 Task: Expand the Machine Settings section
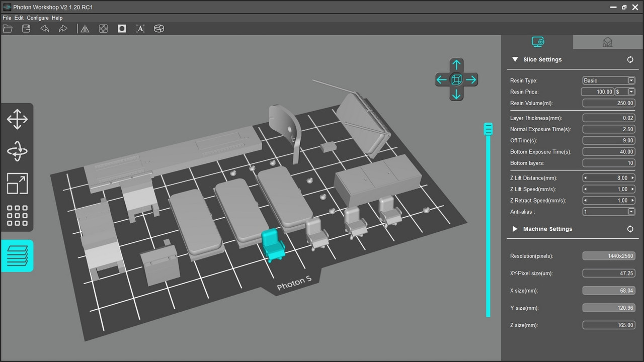515,229
